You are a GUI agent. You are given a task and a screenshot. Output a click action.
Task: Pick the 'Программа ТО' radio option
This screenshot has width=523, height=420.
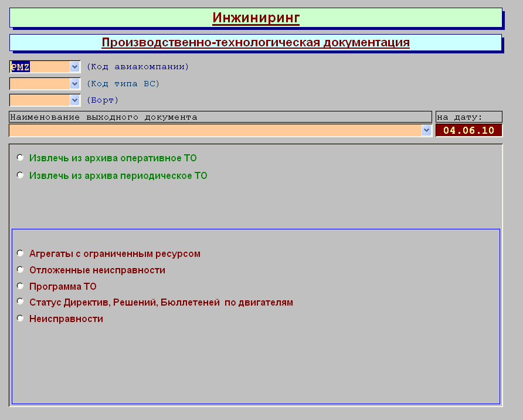(21, 286)
